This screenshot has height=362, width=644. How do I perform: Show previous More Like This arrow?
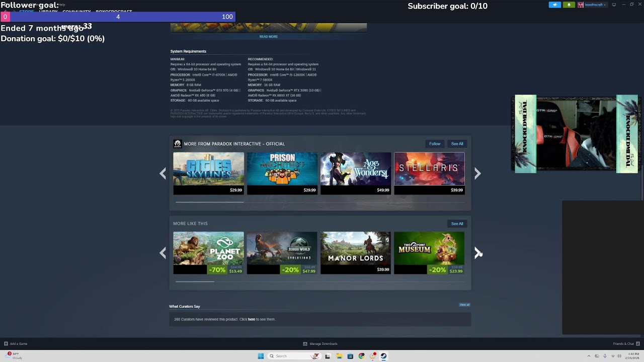pyautogui.click(x=163, y=253)
